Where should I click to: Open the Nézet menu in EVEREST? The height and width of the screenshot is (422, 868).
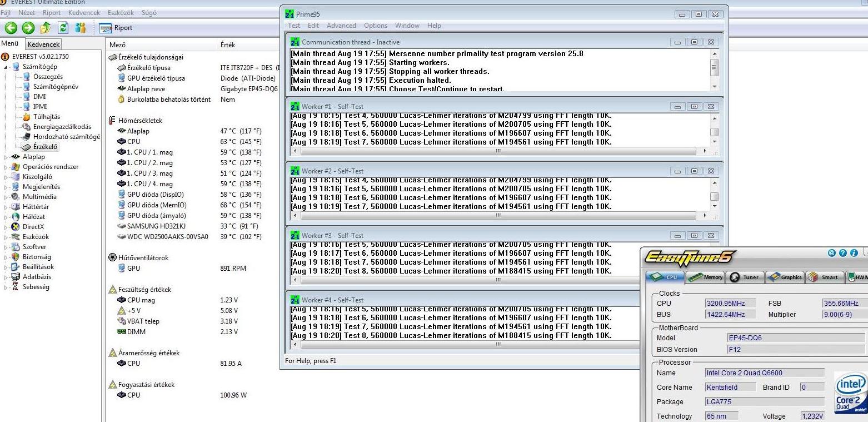tap(26, 13)
